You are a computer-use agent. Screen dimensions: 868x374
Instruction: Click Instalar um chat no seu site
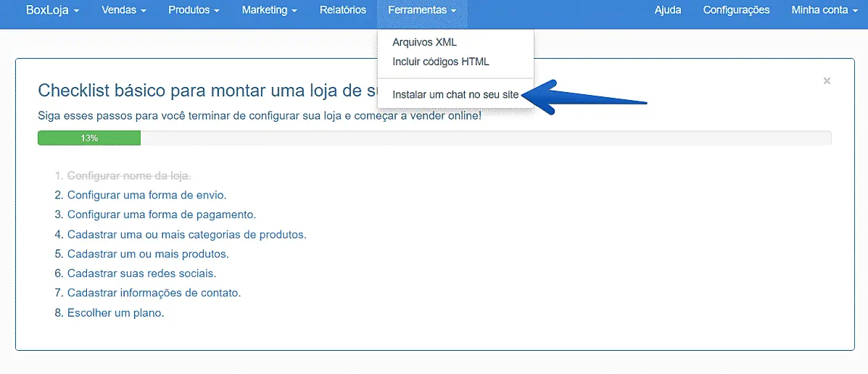click(x=455, y=94)
